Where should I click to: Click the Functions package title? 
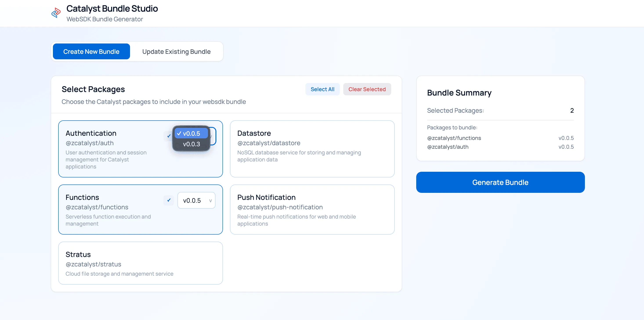[x=82, y=197]
